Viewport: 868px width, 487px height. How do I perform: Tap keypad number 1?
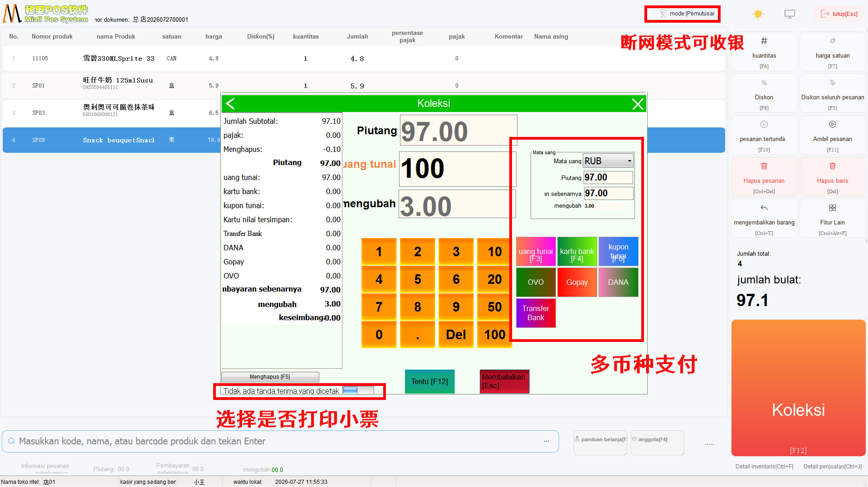379,252
